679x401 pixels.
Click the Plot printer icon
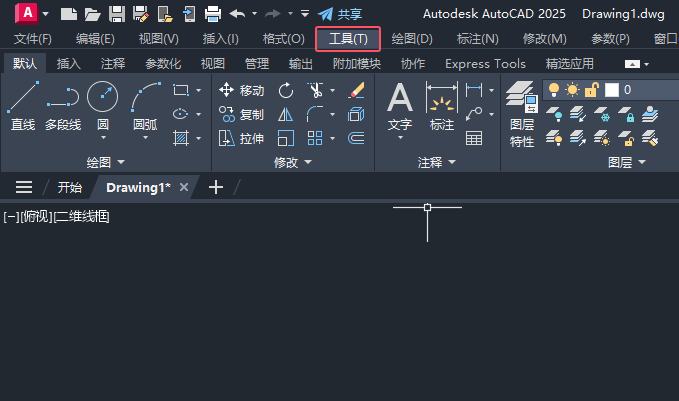click(213, 14)
